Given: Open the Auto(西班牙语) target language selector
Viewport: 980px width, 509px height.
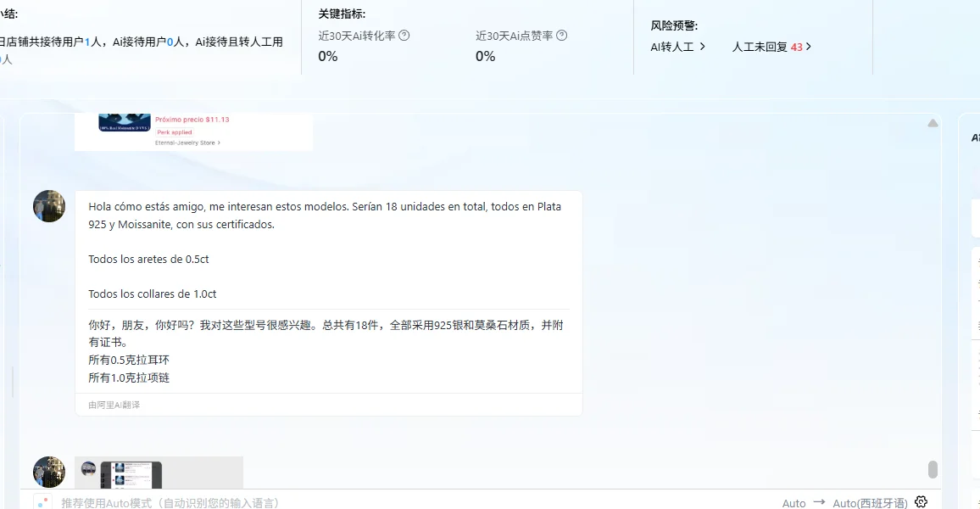Looking at the screenshot, I should pos(870,503).
